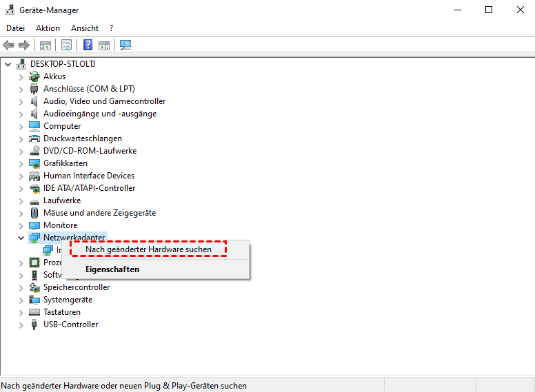The height and width of the screenshot is (392, 535).
Task: Expand the Computer category
Action: [21, 127]
